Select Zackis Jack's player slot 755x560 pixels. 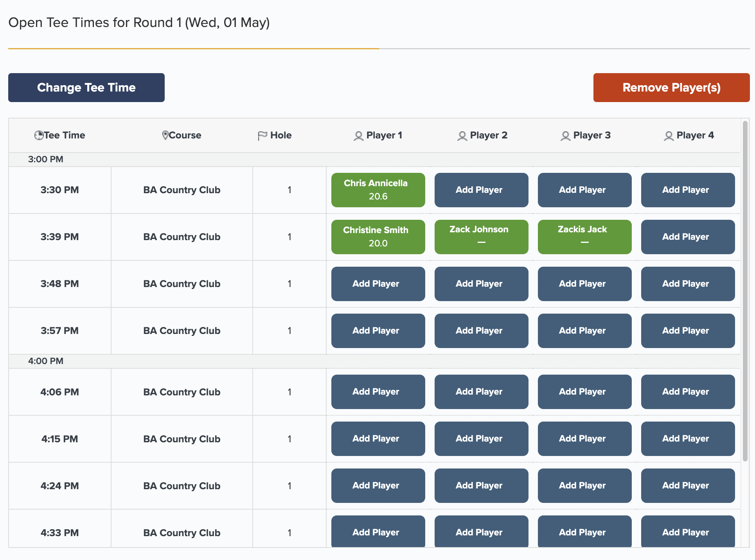click(584, 237)
